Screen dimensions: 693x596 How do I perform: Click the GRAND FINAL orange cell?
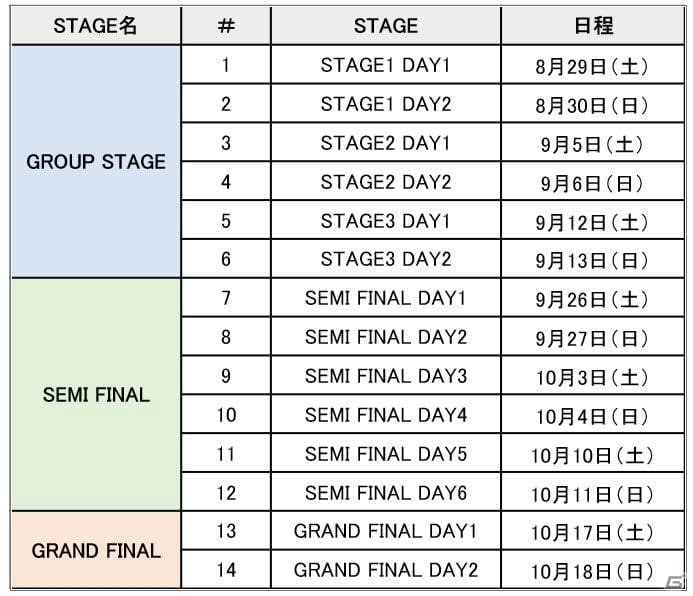(95, 550)
